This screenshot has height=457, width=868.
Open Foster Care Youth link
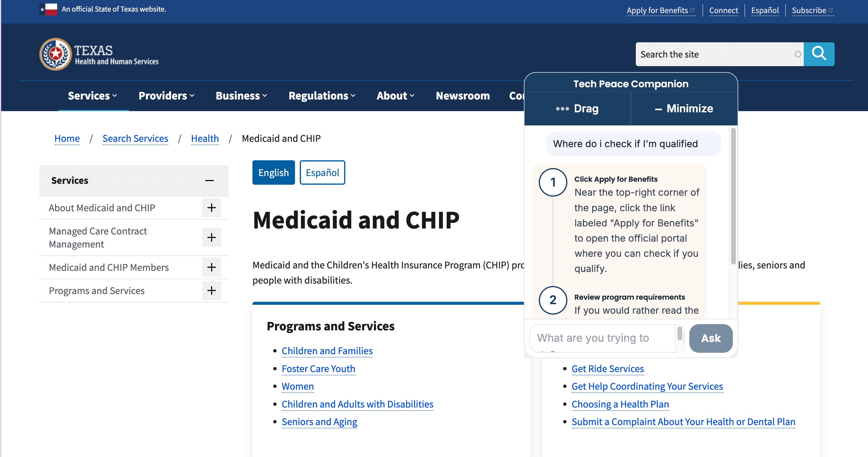(x=318, y=369)
